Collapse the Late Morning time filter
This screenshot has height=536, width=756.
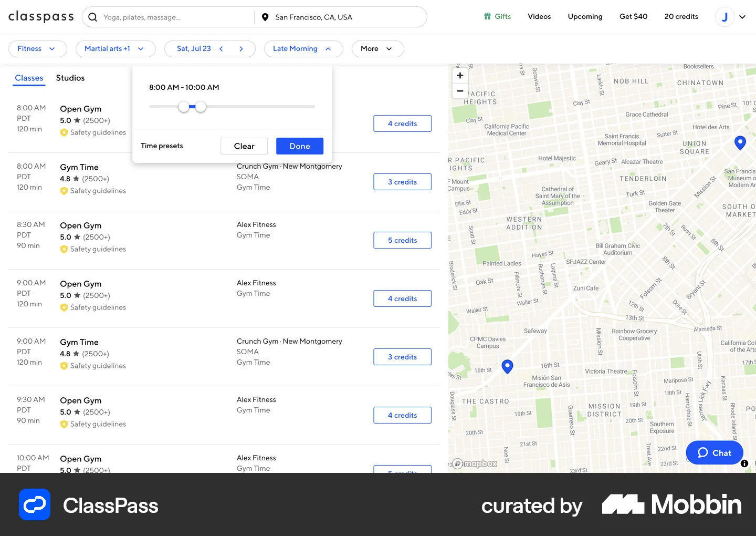tap(303, 49)
